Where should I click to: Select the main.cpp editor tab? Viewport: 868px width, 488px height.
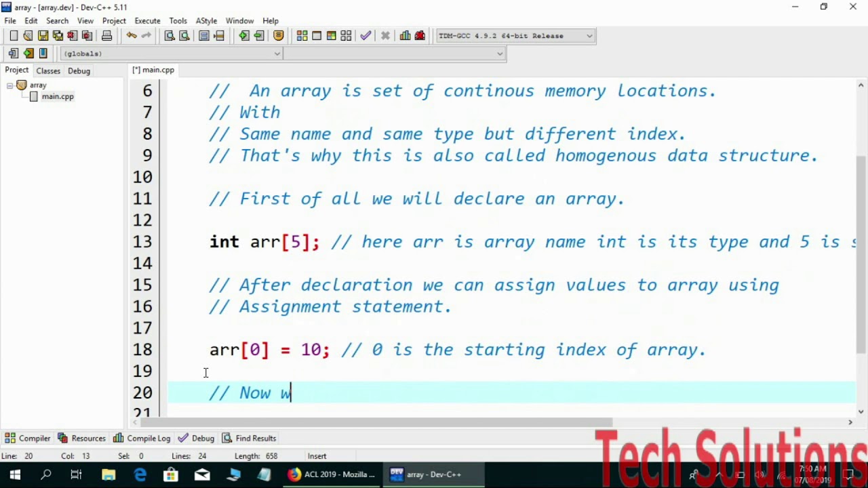pyautogui.click(x=153, y=70)
